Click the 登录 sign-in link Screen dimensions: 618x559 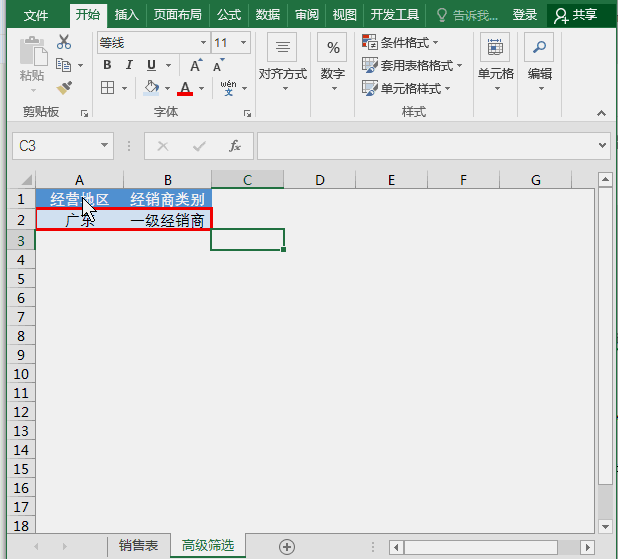(x=525, y=15)
